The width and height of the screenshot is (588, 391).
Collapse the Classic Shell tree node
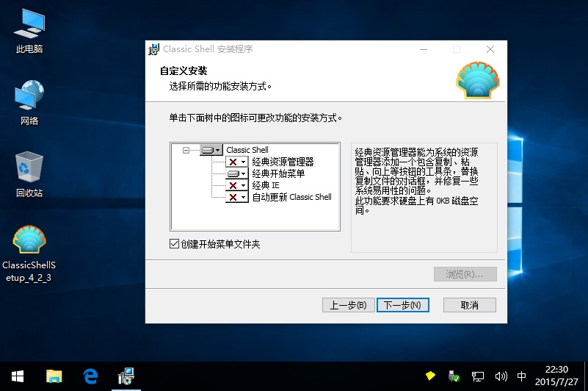[186, 150]
